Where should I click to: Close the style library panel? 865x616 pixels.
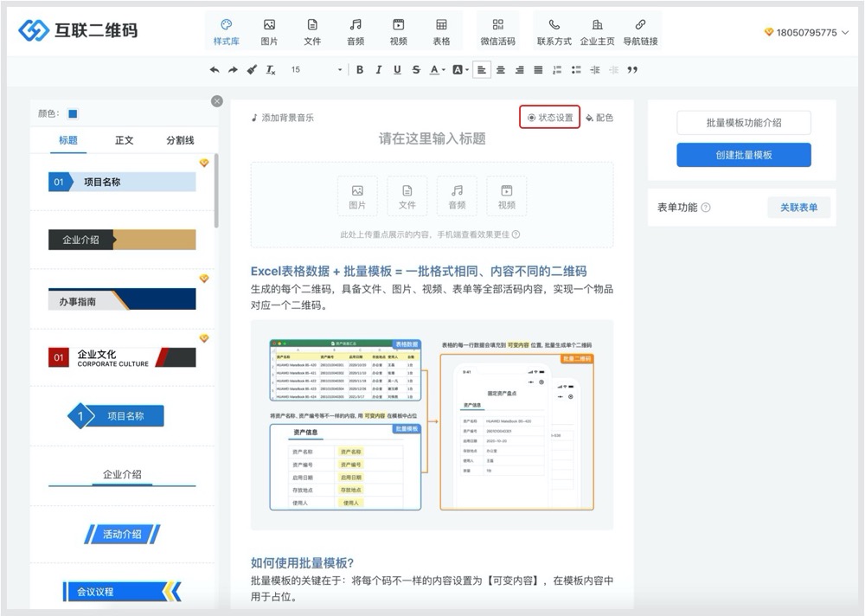click(217, 101)
